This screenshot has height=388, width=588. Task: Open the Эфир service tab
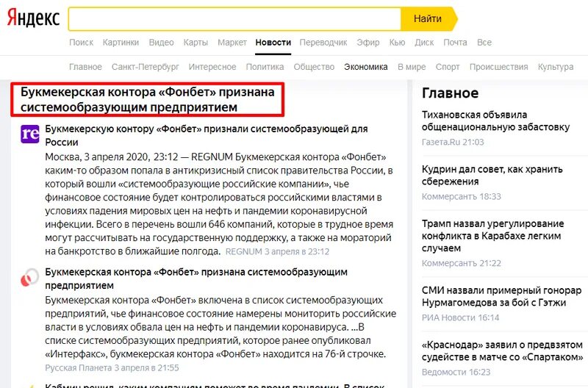click(x=368, y=43)
